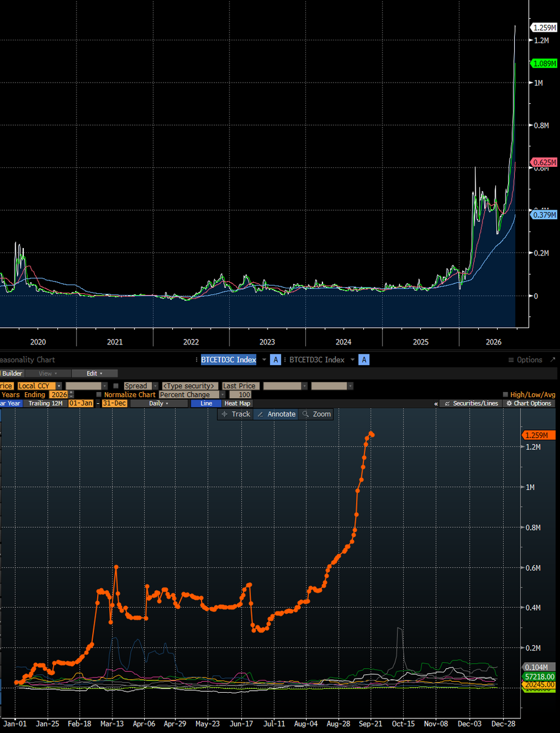Open the Options hamburger menu
Image resolution: width=560 pixels, height=733 pixels.
coord(525,360)
